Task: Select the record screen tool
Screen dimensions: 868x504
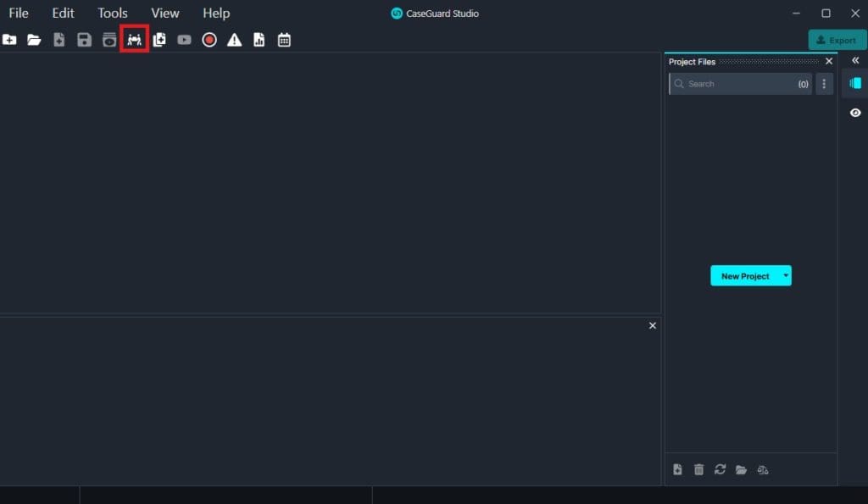Action: pyautogui.click(x=209, y=39)
